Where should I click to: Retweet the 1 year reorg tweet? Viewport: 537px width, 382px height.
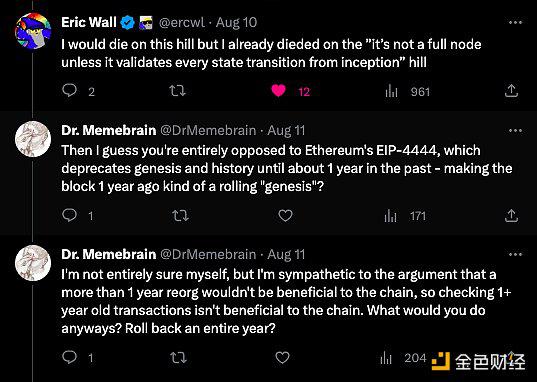point(179,358)
